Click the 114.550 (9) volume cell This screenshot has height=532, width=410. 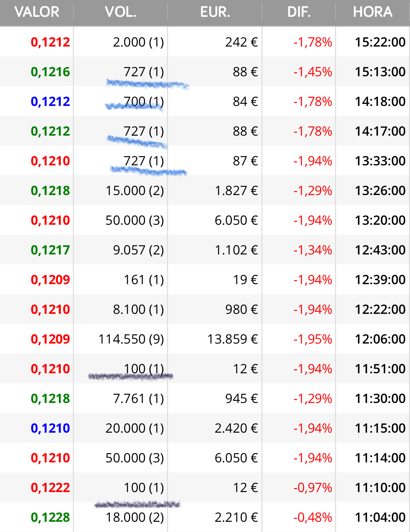point(131,339)
